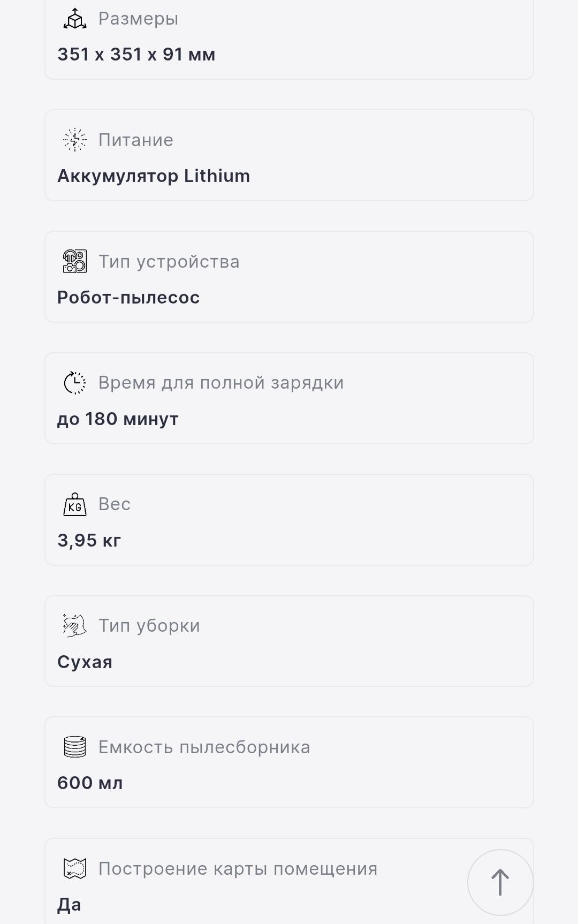Click the cleaning cloth icon

75,626
